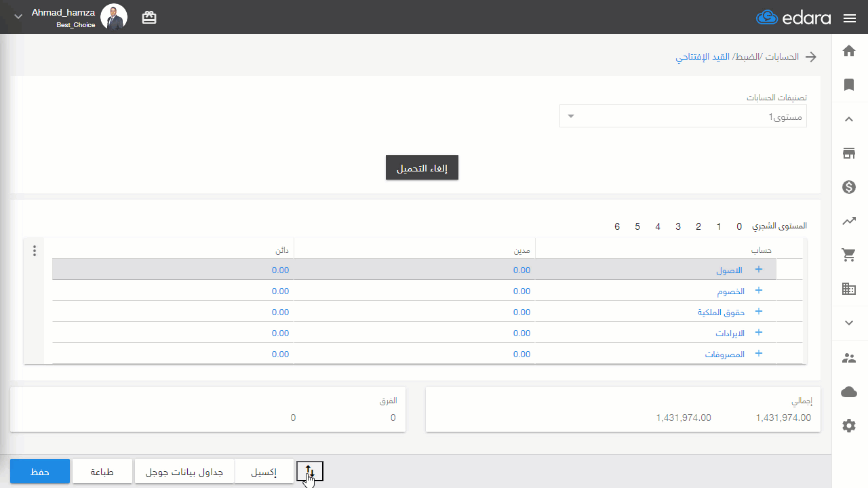The height and width of the screenshot is (488, 868).
Task: Click the gift box icon in header
Action: click(x=149, y=18)
